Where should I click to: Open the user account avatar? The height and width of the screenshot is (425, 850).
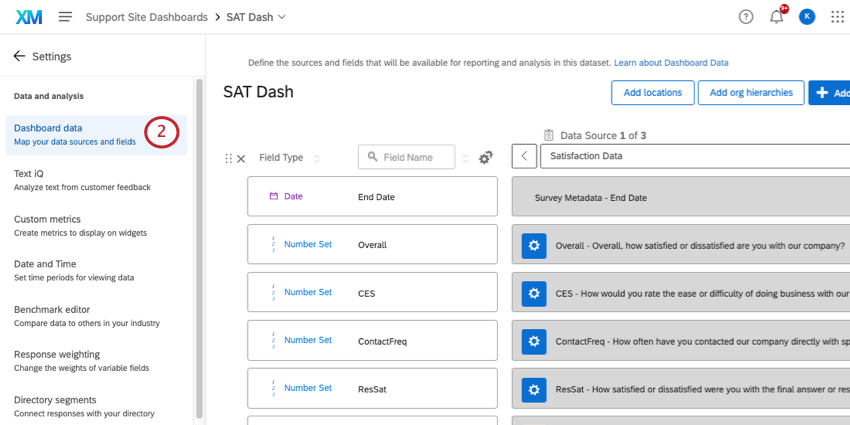(807, 17)
